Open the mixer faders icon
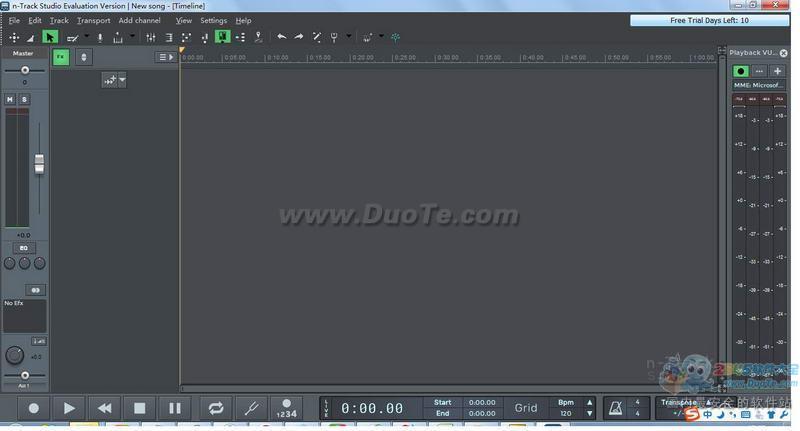Viewport: 800px width, 431px height. pyautogui.click(x=151, y=37)
